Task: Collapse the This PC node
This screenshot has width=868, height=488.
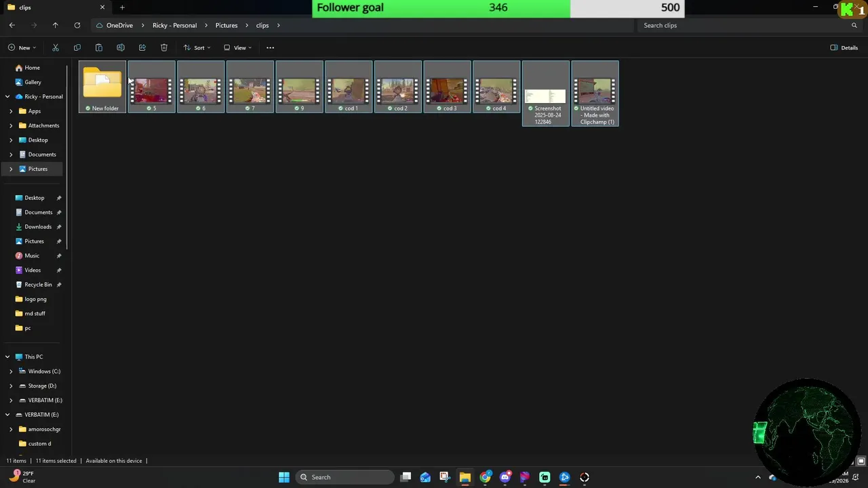Action: pos(7,357)
